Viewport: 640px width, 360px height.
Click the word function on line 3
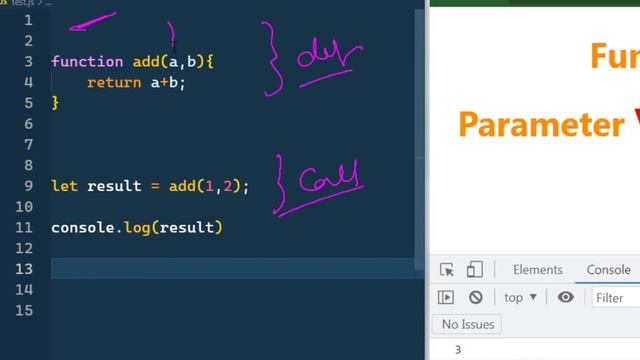pyautogui.click(x=87, y=62)
